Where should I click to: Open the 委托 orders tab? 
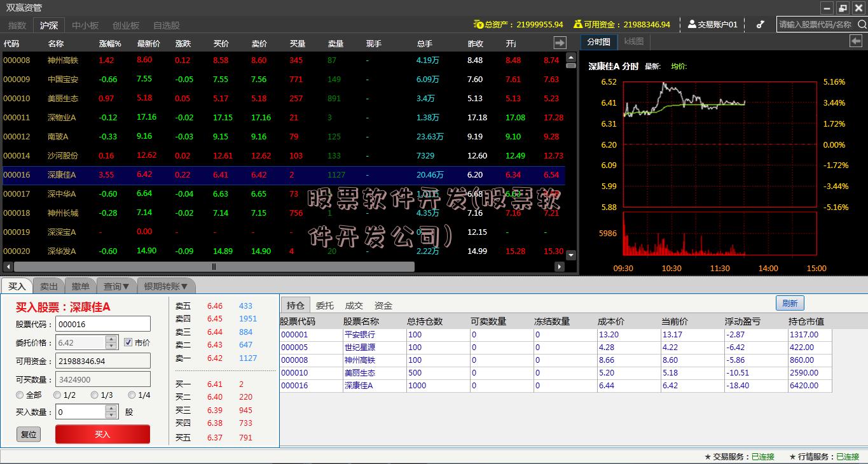(x=325, y=306)
